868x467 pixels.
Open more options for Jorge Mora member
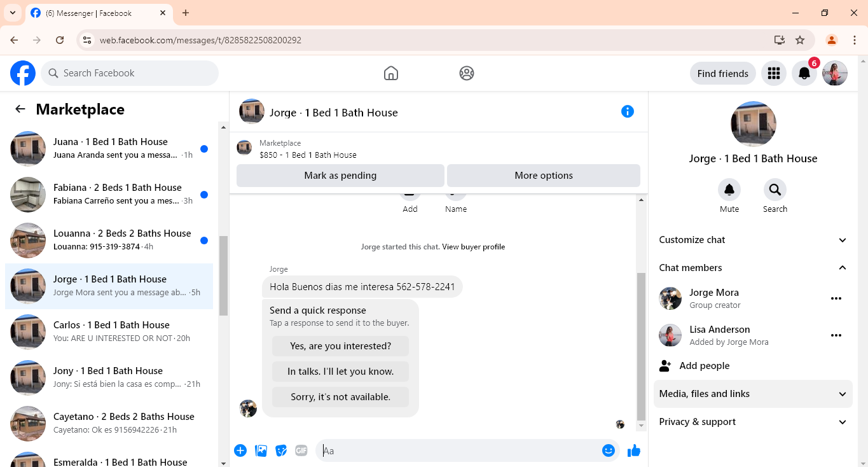(x=836, y=298)
